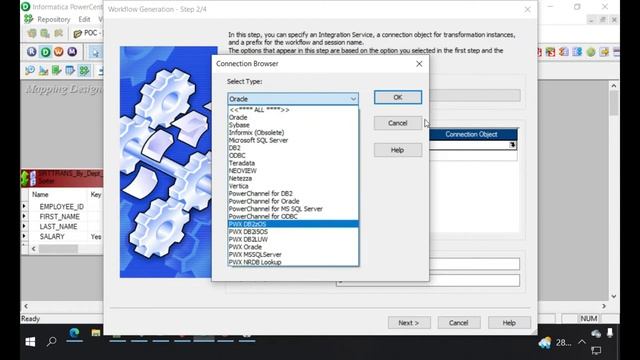Choose PWX NRDB Lookup option
Screen dimensions: 640x360
point(293,262)
